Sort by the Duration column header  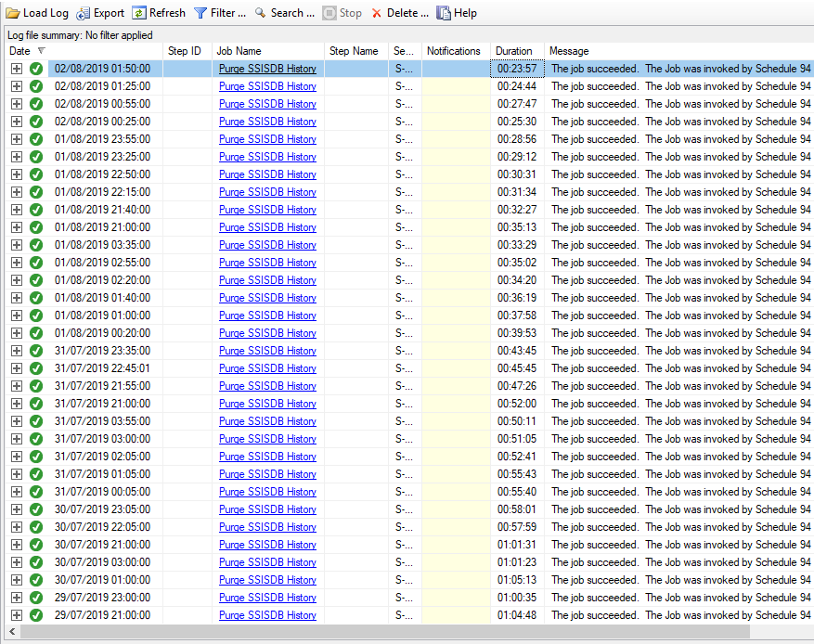pyautogui.click(x=517, y=51)
